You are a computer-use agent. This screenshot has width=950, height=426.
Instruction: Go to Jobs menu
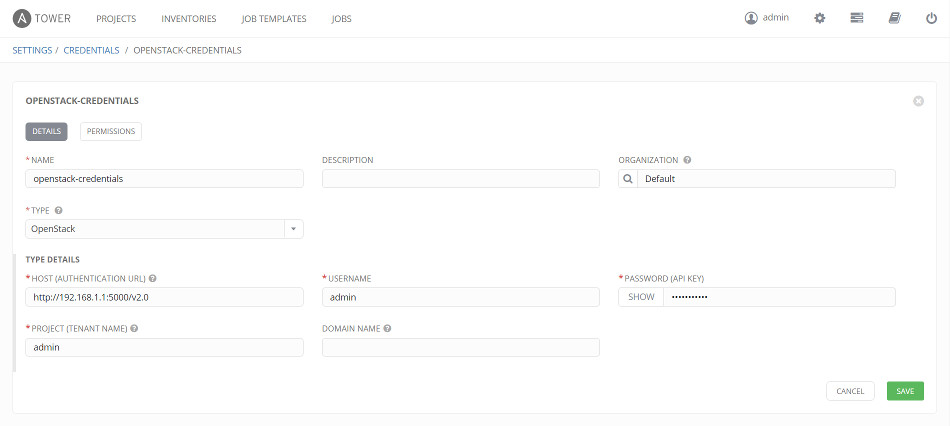coord(342,19)
